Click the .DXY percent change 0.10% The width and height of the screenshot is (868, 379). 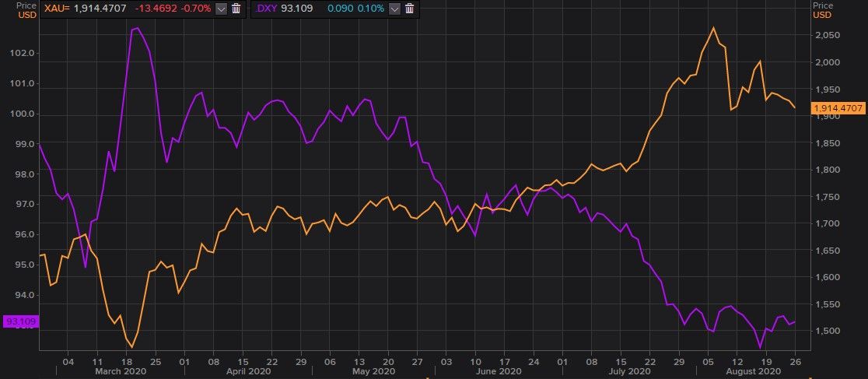click(369, 9)
